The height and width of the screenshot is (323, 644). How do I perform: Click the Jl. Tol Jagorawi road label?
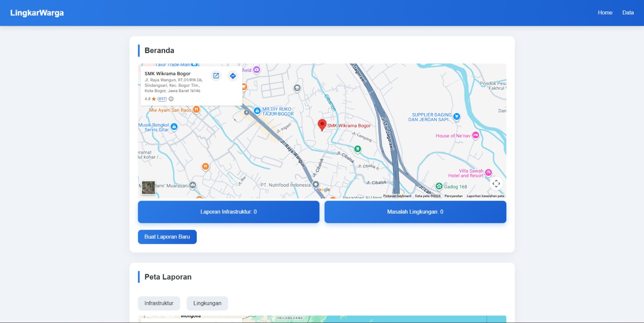pyautogui.click(x=388, y=134)
